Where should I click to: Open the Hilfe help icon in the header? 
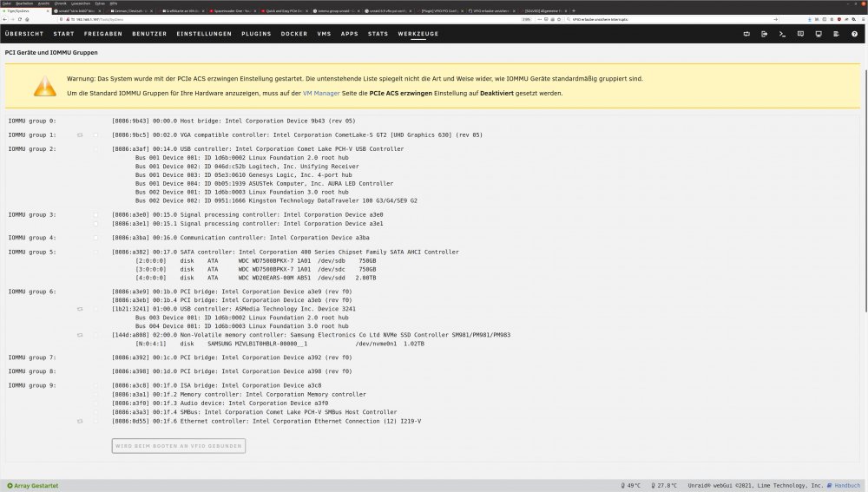point(854,34)
